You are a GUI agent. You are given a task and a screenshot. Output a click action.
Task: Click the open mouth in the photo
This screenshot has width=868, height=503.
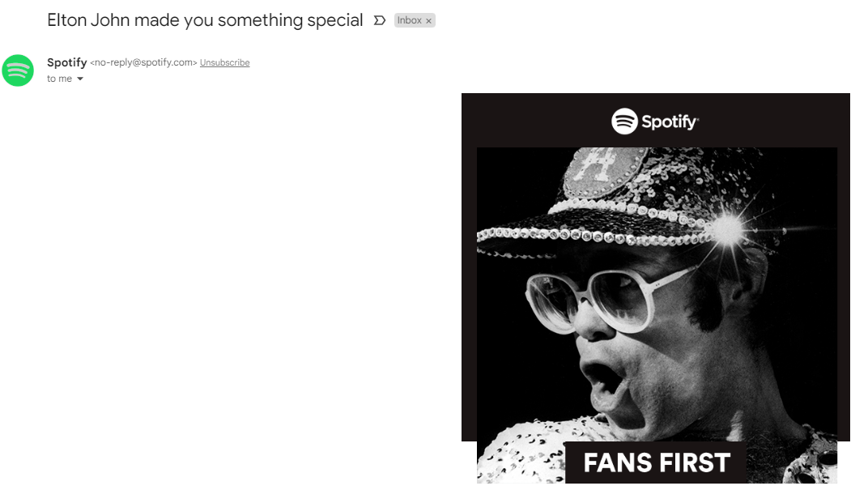click(x=606, y=382)
